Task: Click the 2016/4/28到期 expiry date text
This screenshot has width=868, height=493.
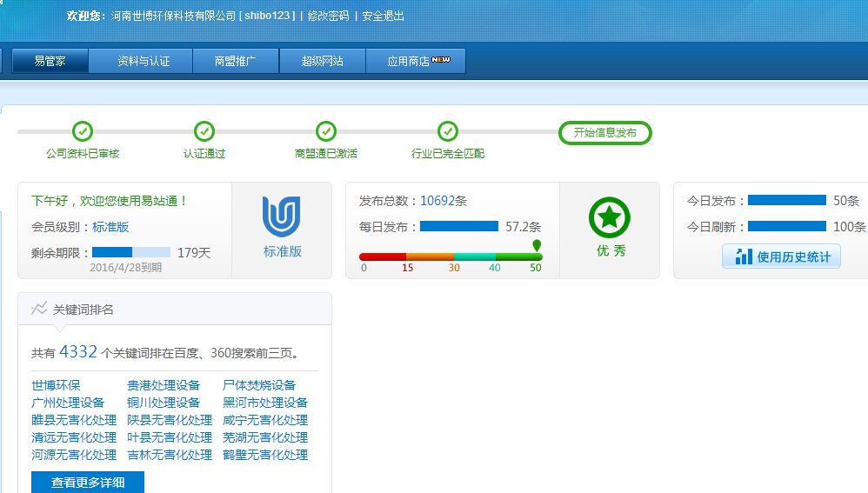Action: click(x=125, y=268)
